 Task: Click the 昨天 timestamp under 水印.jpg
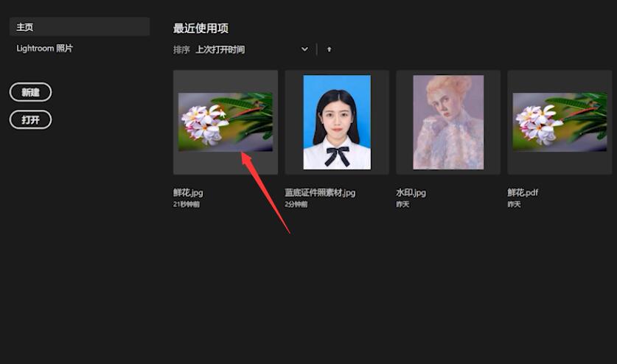(x=402, y=204)
